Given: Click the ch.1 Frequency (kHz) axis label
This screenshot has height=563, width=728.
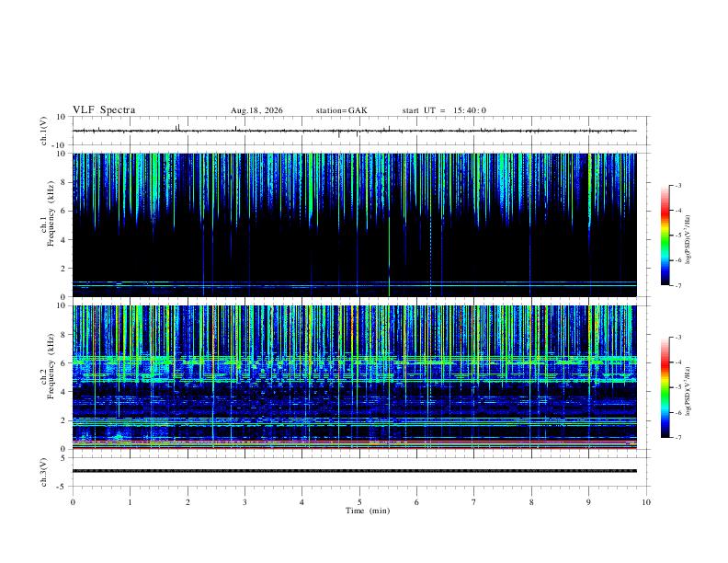Looking at the screenshot, I should click(47, 224).
